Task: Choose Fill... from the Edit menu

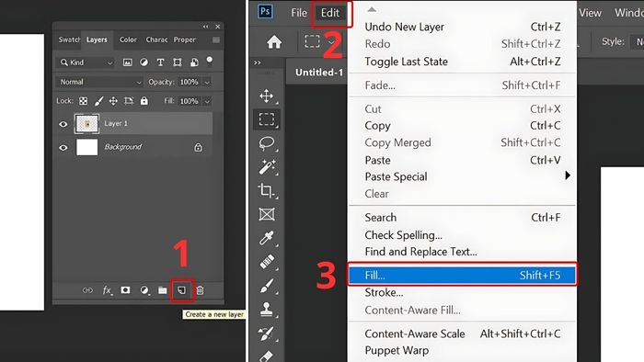Action: [463, 275]
